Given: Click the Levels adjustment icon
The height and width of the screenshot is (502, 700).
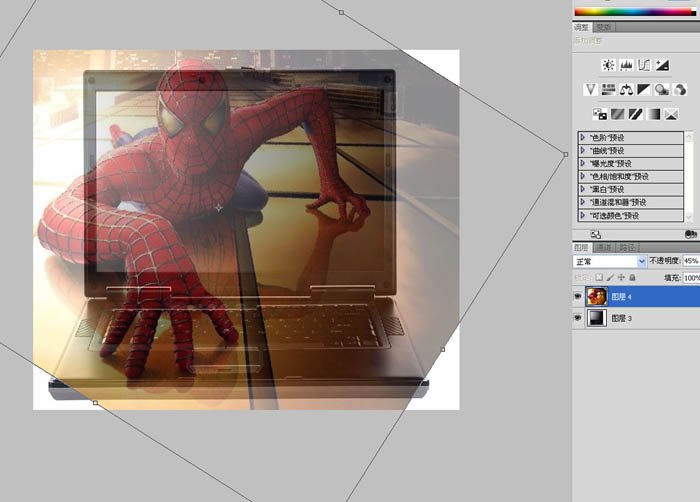Looking at the screenshot, I should point(626,65).
